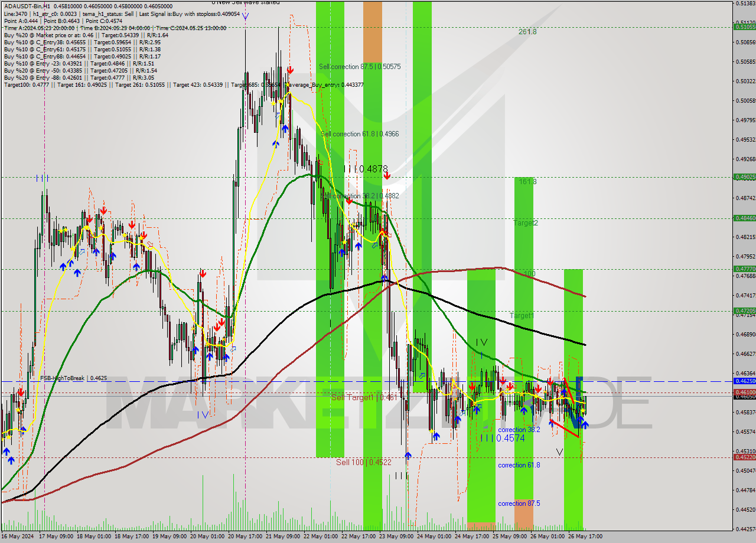The height and width of the screenshot is (543, 756).
Task: Click the '23 May 09:00' time axis label
Action: pos(396,537)
